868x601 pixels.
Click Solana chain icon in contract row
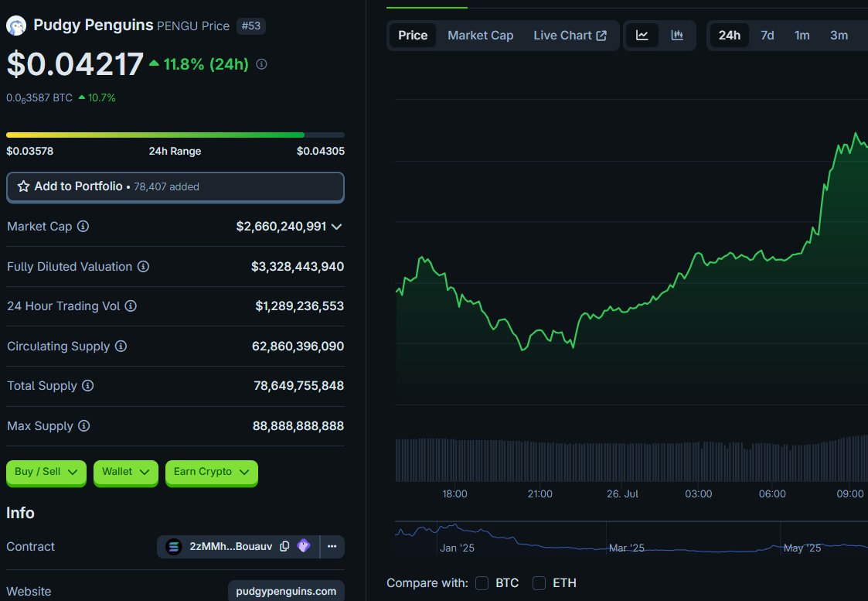[173, 547]
